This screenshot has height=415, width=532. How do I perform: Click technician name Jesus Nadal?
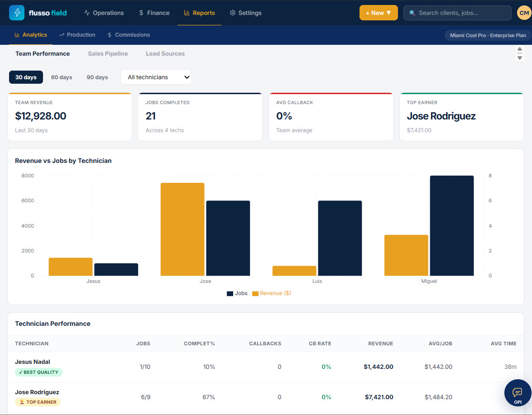[33, 362]
